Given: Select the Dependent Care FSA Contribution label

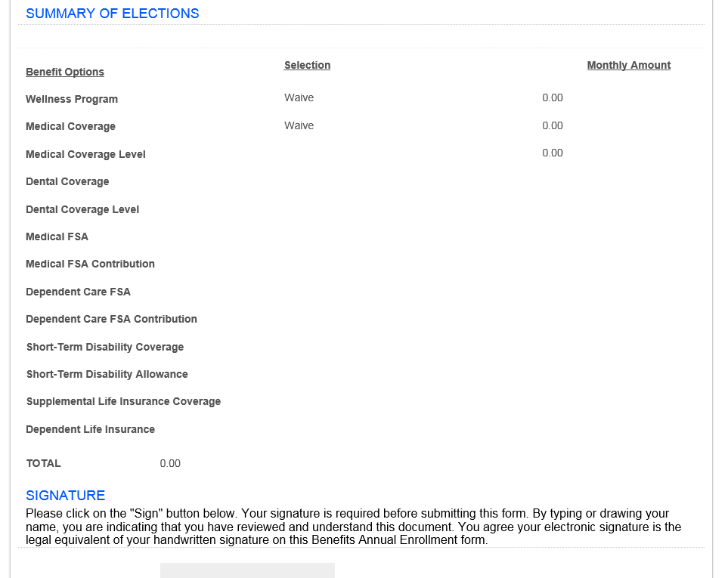Looking at the screenshot, I should click(x=111, y=319).
